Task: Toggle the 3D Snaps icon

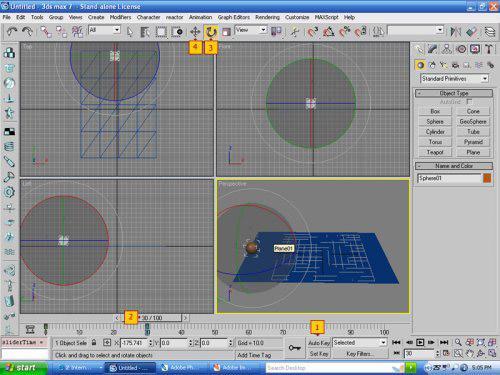Action: click(313, 32)
